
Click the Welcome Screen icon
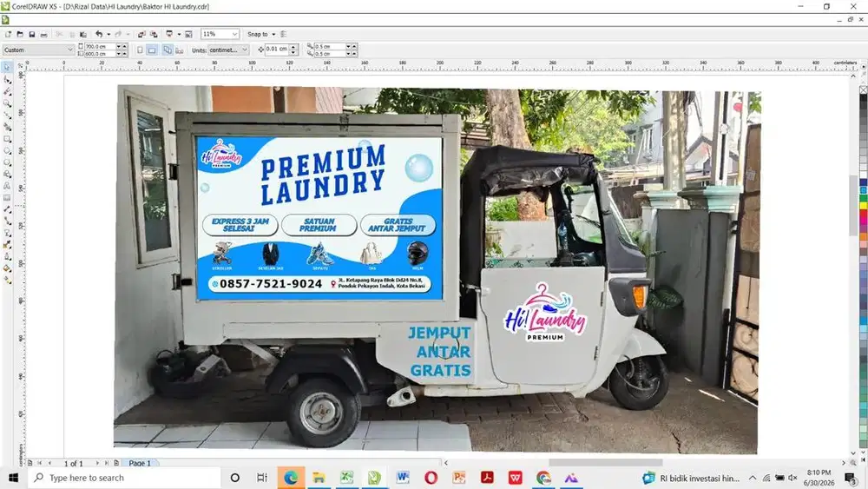point(188,35)
